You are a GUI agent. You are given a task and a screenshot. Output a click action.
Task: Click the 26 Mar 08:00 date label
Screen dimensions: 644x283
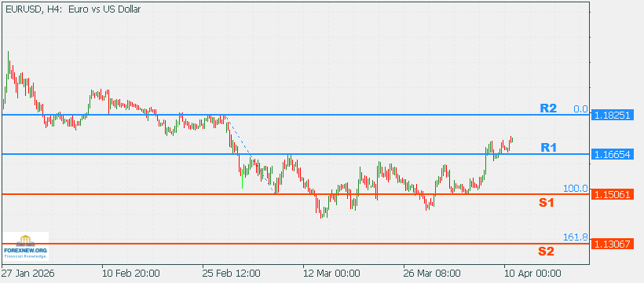click(433, 274)
